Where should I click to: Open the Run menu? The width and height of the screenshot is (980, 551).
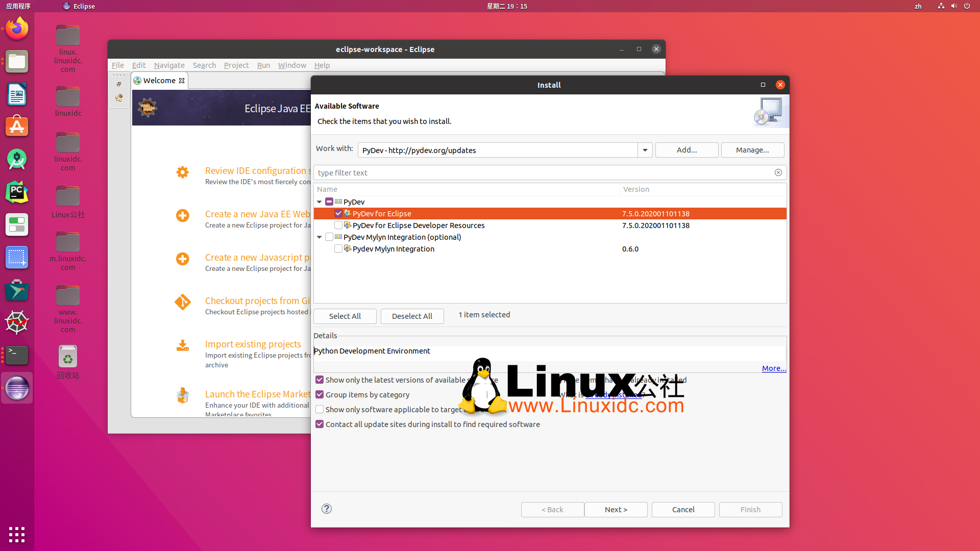pyautogui.click(x=263, y=65)
